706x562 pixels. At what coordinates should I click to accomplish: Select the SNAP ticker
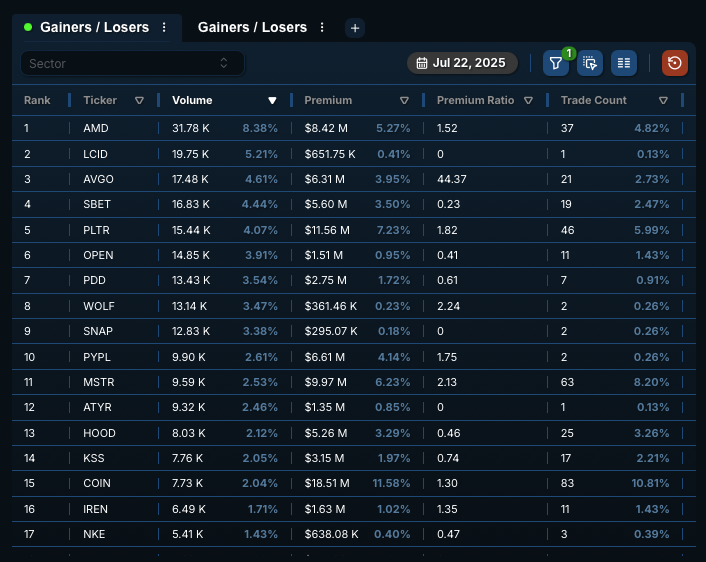coord(98,331)
